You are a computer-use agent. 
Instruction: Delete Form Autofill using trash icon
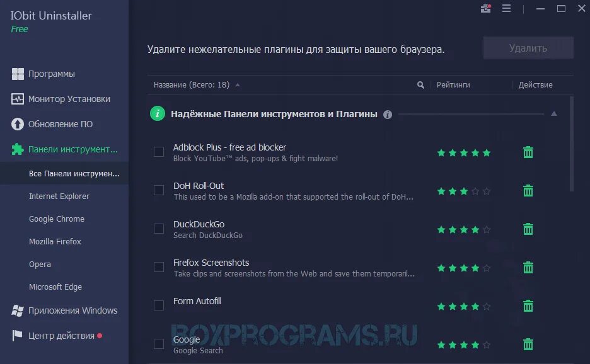(528, 305)
